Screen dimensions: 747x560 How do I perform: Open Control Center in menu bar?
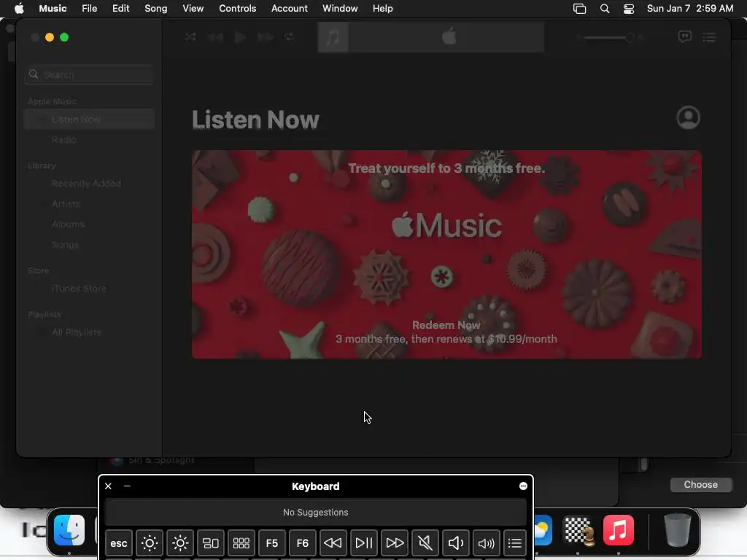[x=629, y=9]
